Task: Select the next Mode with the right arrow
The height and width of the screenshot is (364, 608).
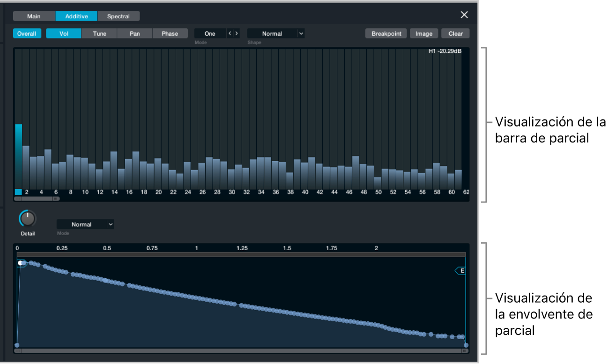Action: 237,34
